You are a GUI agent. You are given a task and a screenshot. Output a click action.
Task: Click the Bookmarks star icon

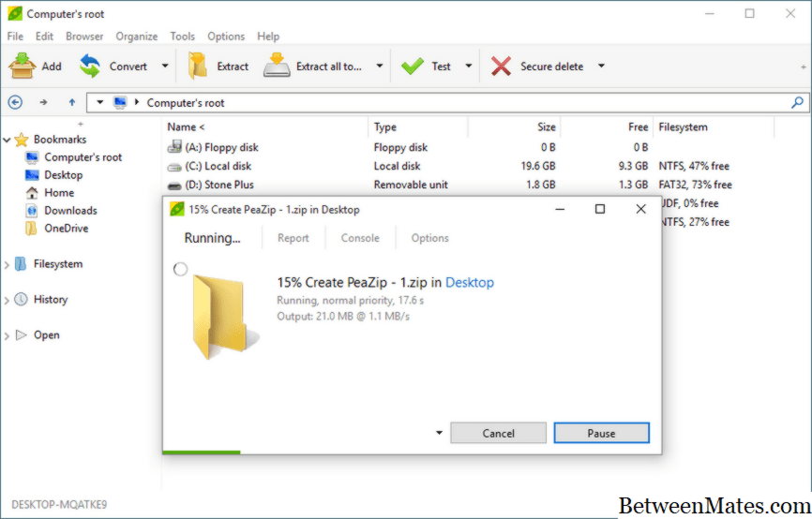click(x=22, y=140)
